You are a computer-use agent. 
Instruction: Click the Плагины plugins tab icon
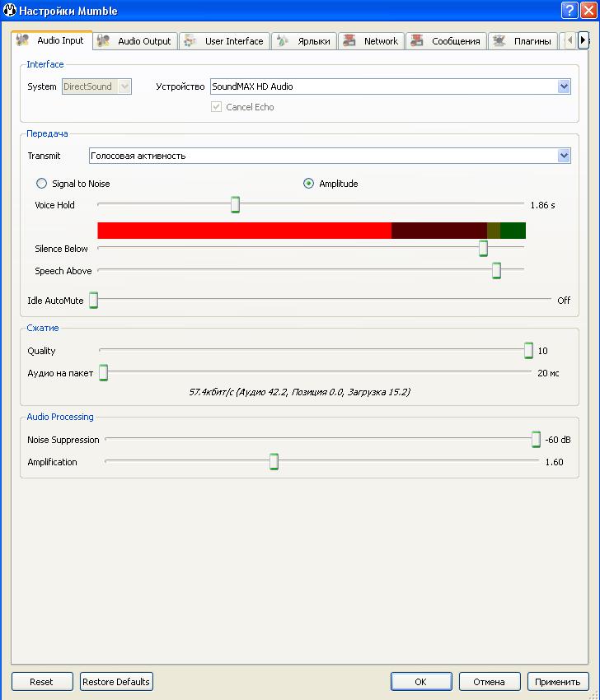point(499,41)
